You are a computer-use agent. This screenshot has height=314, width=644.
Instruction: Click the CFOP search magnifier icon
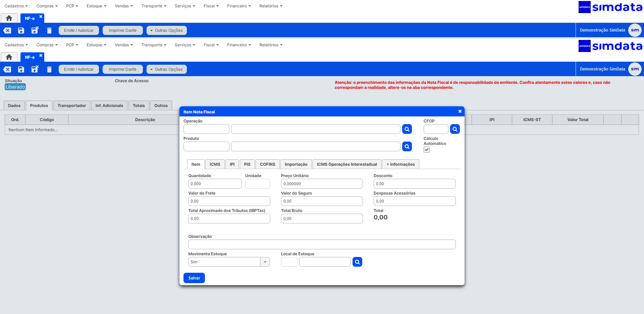(x=455, y=129)
